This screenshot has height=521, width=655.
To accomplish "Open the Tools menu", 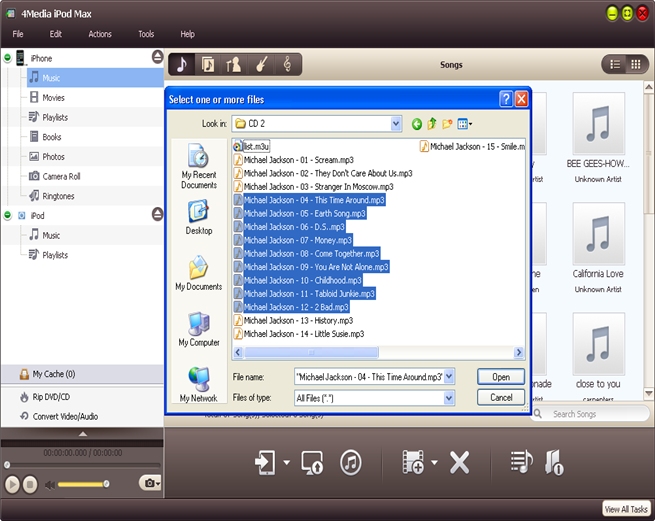I will pos(146,34).
